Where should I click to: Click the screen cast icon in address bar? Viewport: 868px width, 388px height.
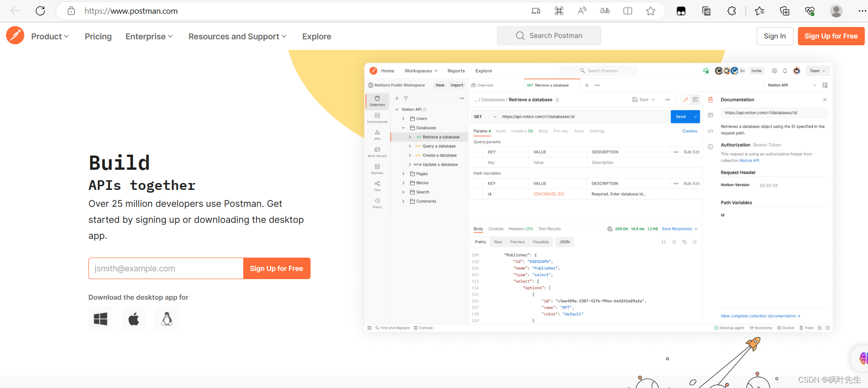[536, 11]
